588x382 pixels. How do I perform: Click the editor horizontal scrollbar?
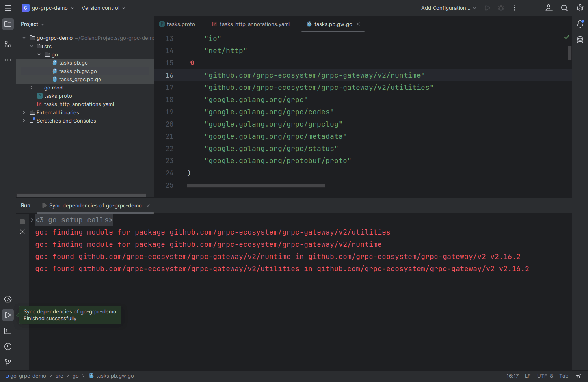point(256,186)
